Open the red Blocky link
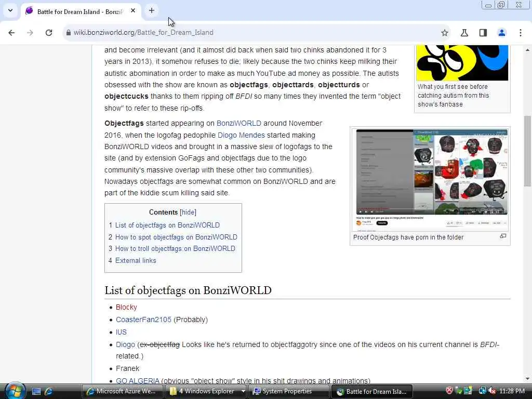 coord(126,308)
